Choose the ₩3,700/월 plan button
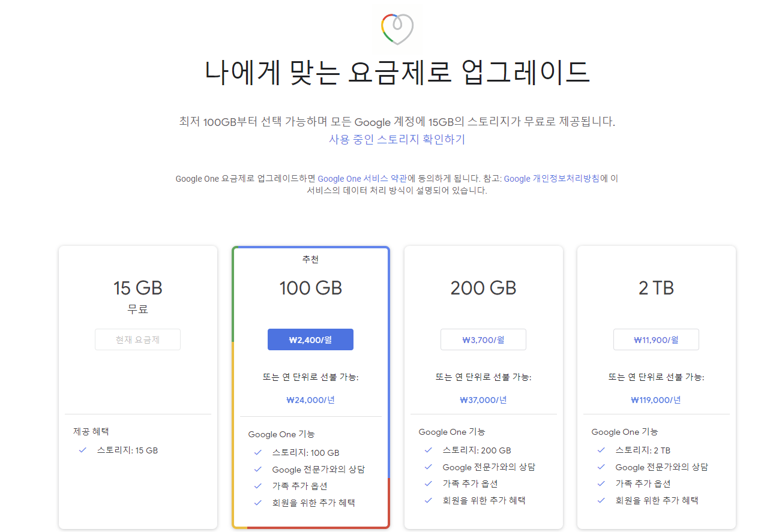 tap(483, 339)
